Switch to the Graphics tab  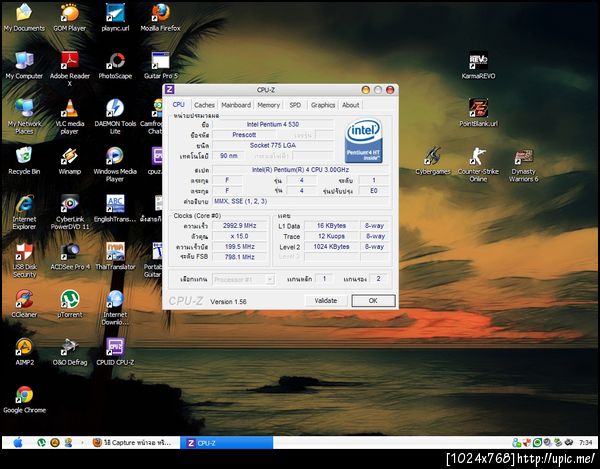coord(323,105)
